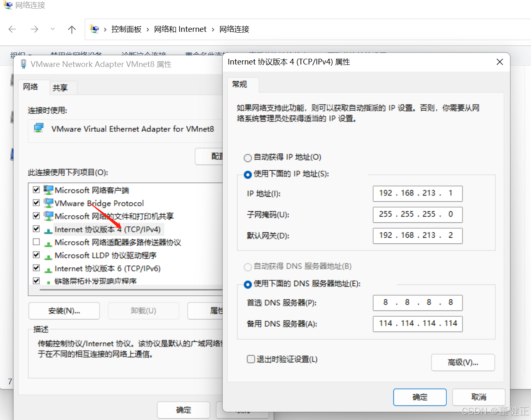This screenshot has width=531, height=420.
Task: Open the 网络和 Internet breadcrumb
Action: pyautogui.click(x=180, y=29)
